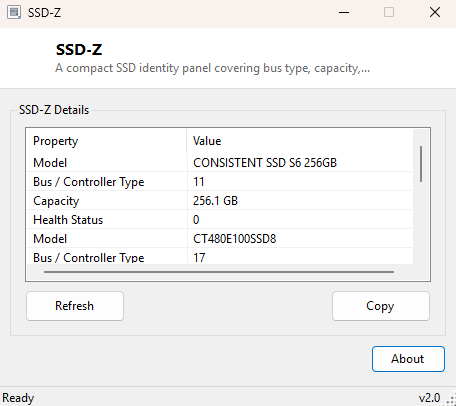Click the Refresh button
Image resolution: width=456 pixels, height=406 pixels.
75,306
